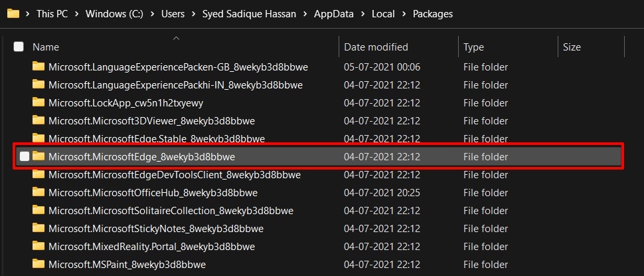Click the Size column header
This screenshot has width=644, height=276.
[572, 47]
